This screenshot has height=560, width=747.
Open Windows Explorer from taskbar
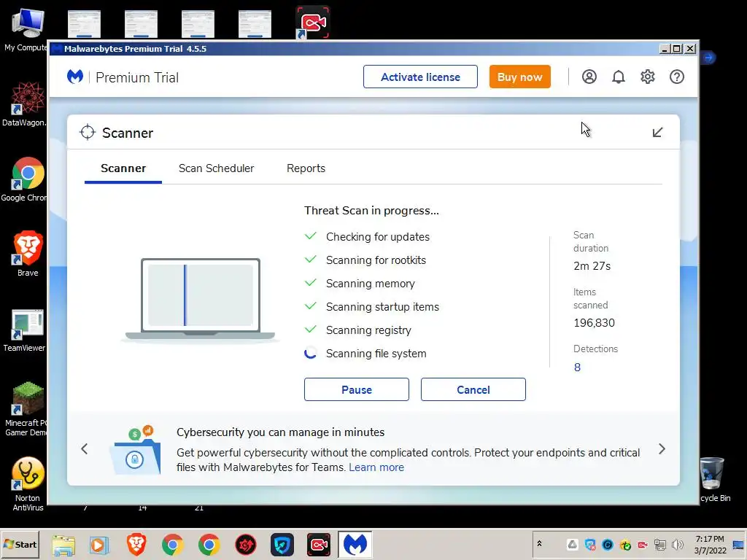(63, 545)
